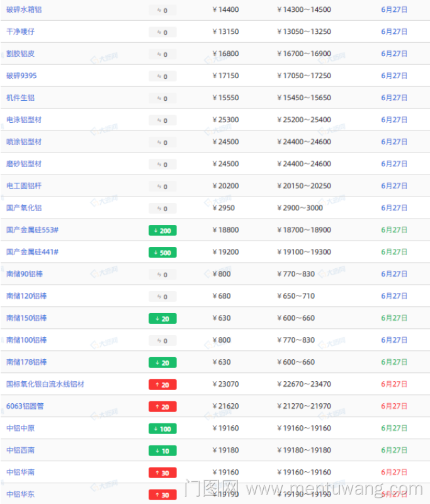Click the green down 100 badge for 中铝中原
The image size is (430, 504).
(162, 429)
